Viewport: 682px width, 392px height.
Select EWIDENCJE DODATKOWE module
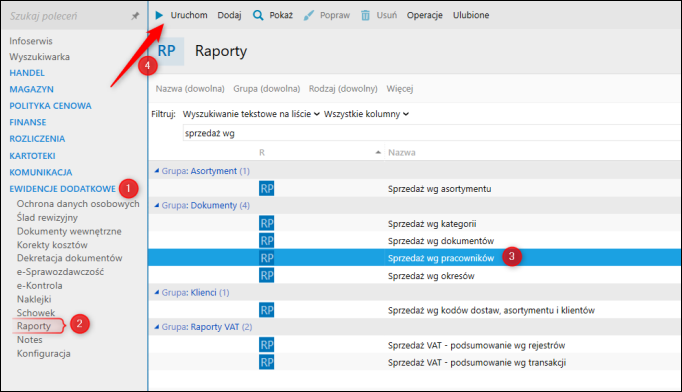click(x=63, y=189)
